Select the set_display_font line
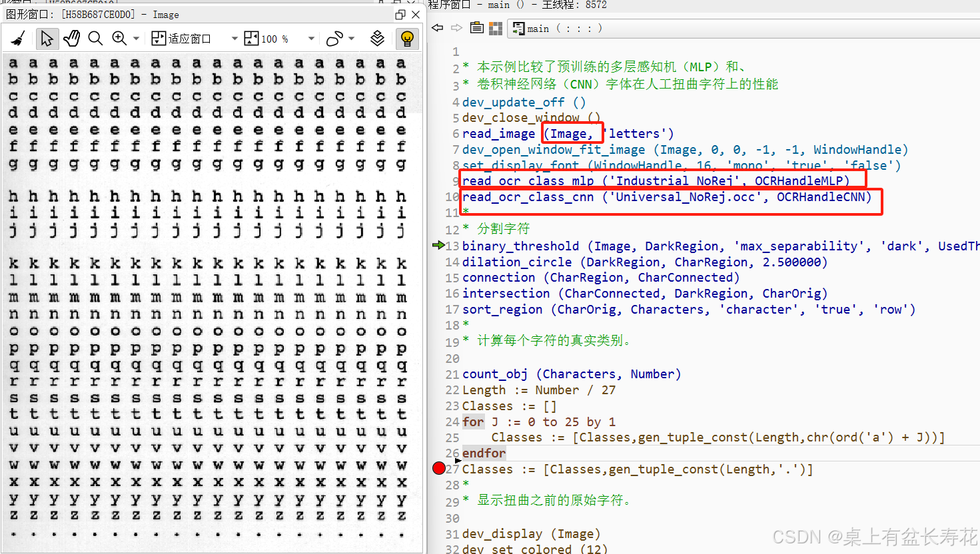This screenshot has height=554, width=980. [x=681, y=165]
